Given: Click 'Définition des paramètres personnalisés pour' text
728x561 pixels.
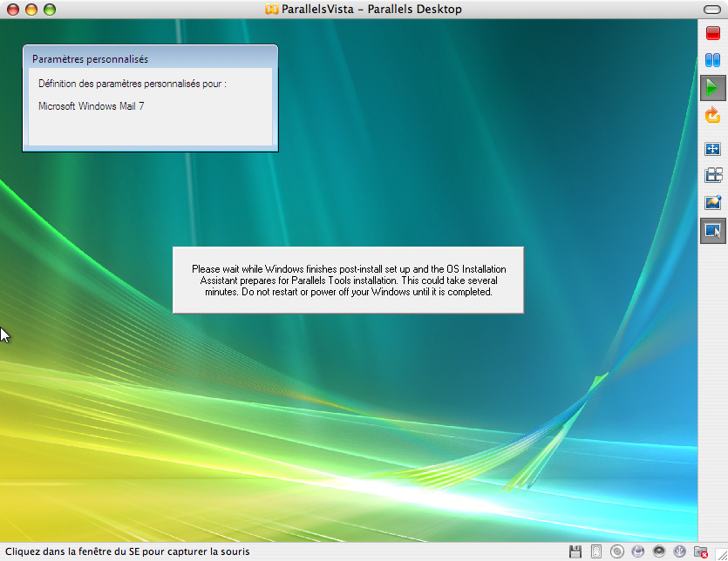Looking at the screenshot, I should pyautogui.click(x=133, y=84).
